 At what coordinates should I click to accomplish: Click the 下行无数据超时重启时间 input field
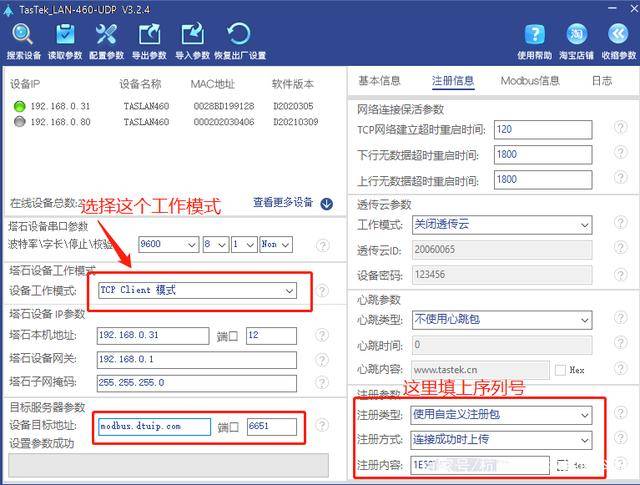[x=543, y=155]
